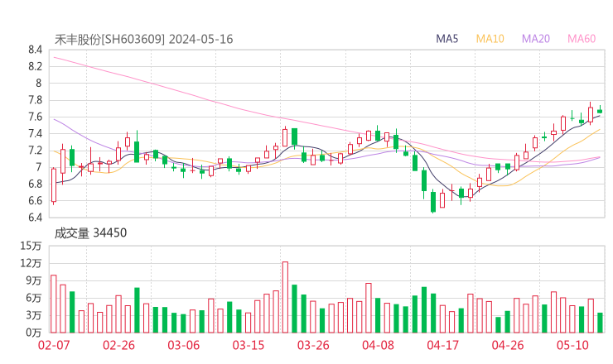613x364 pixels.
Task: Click the first red volume bar at 02-07
Action: [54, 304]
